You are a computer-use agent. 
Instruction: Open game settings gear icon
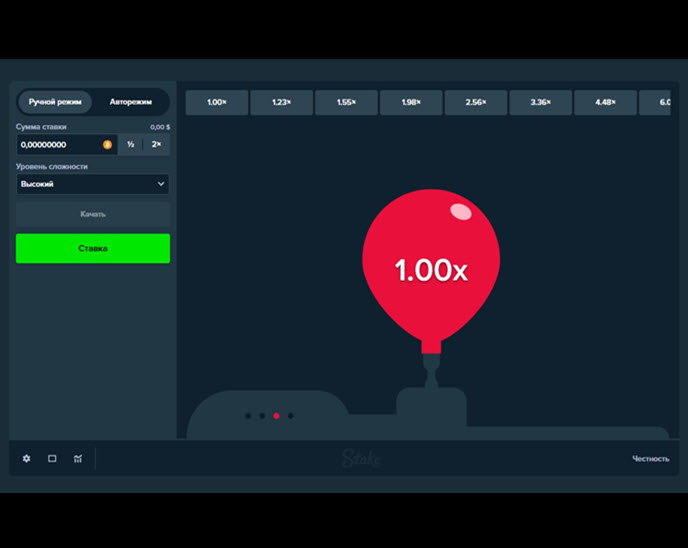(x=26, y=459)
